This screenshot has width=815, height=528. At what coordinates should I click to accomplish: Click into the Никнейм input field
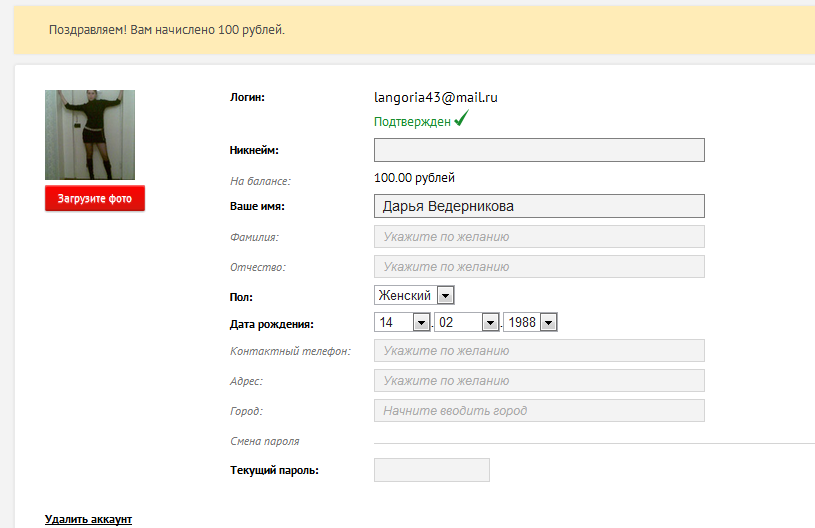click(539, 150)
